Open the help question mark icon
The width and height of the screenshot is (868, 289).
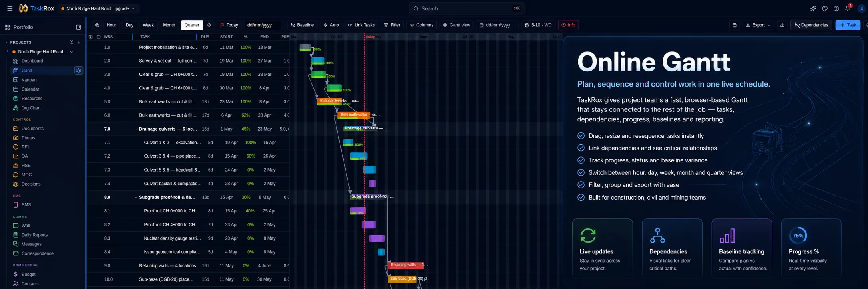(836, 8)
